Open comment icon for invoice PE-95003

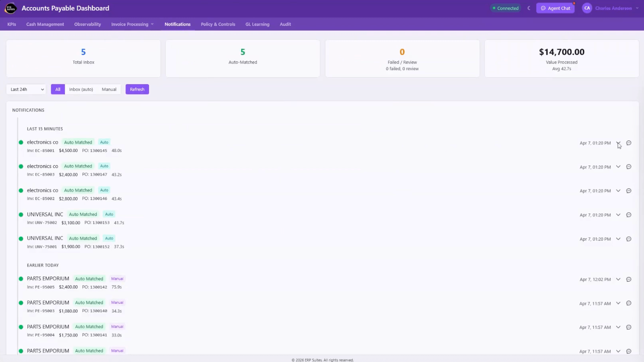pyautogui.click(x=629, y=303)
